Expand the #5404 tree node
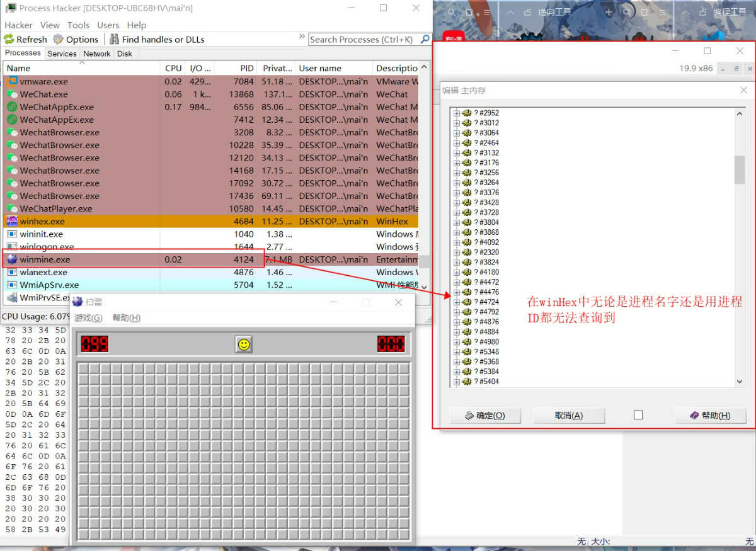This screenshot has height=551, width=756. pyautogui.click(x=457, y=382)
